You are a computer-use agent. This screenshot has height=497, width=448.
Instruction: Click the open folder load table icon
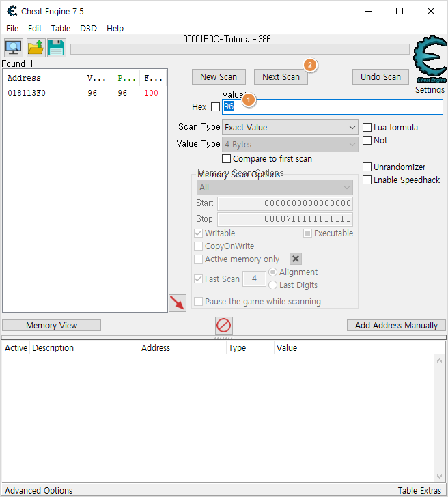[36, 48]
